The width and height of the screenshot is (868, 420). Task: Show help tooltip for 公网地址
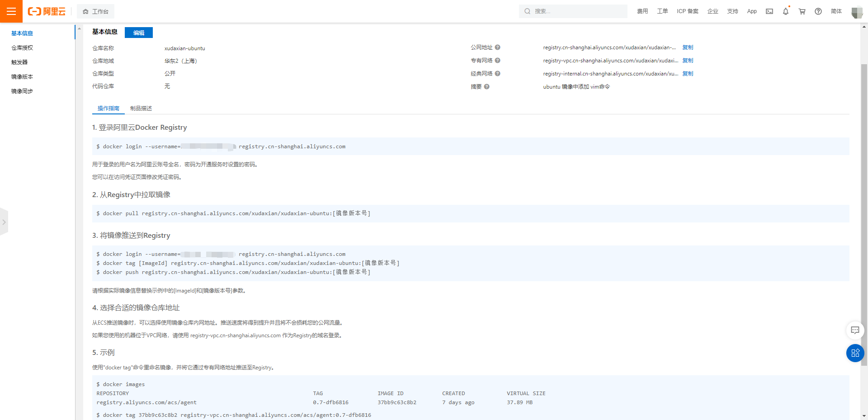pos(497,47)
